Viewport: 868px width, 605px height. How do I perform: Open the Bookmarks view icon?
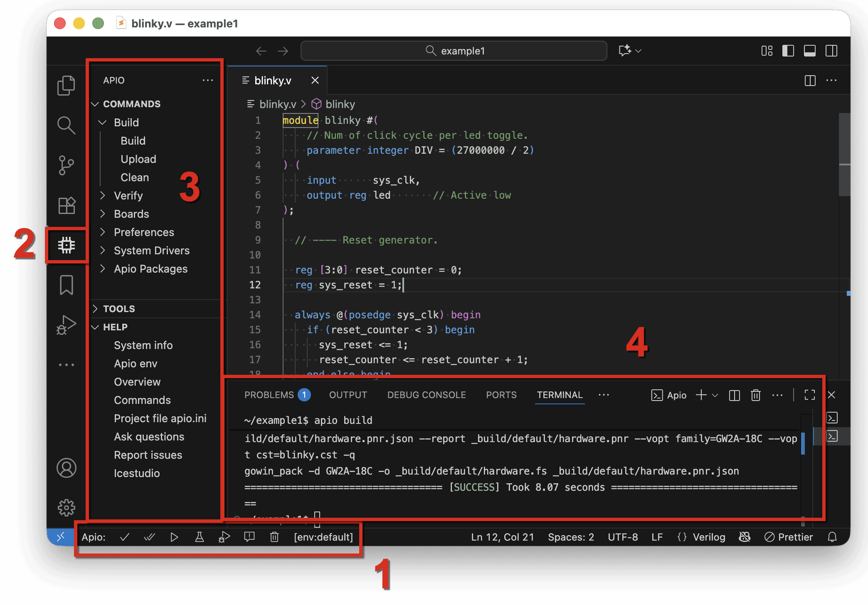point(67,285)
